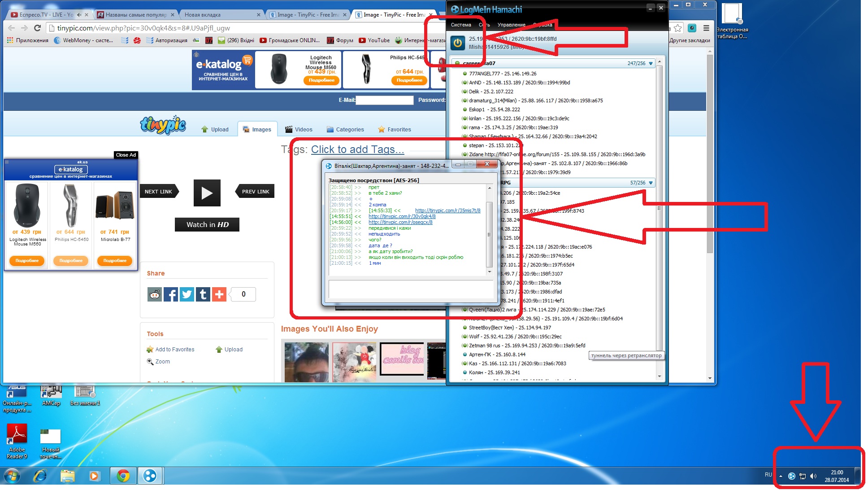Open Авторизация bookmark
This screenshot has height=490, width=868.
click(x=167, y=40)
